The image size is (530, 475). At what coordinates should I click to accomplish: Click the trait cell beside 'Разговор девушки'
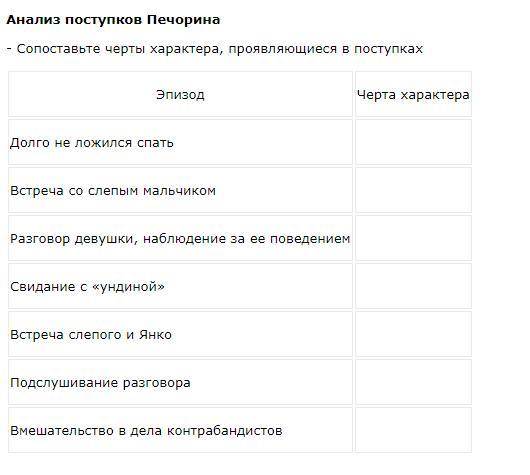[x=413, y=238]
